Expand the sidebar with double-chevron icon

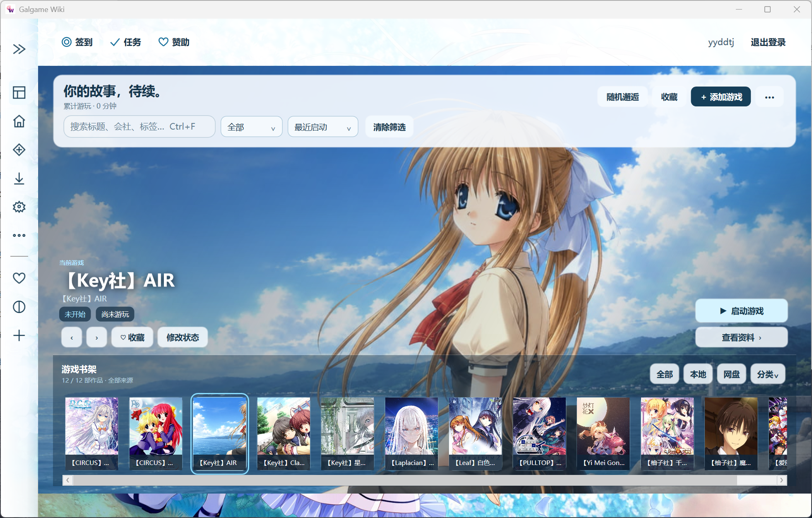pyautogui.click(x=19, y=49)
